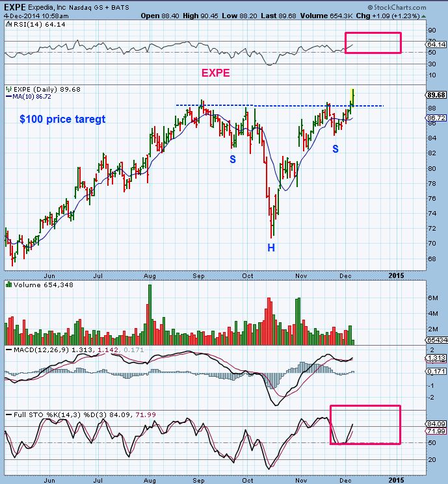
Task: Click the 2015 label under the price panel
Action: 396,275
